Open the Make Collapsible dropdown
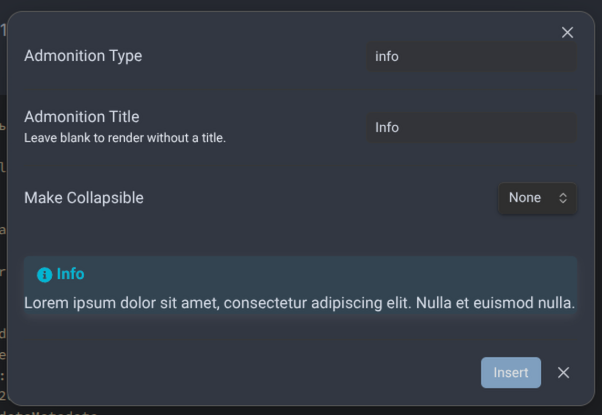 click(537, 198)
